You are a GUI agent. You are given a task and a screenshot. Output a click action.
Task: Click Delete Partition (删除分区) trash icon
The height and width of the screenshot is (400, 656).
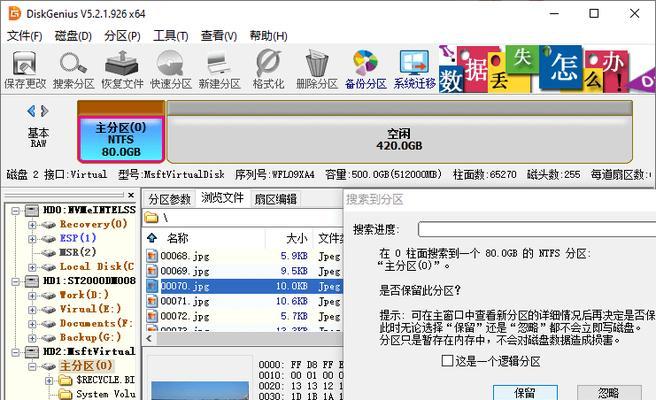(x=317, y=70)
